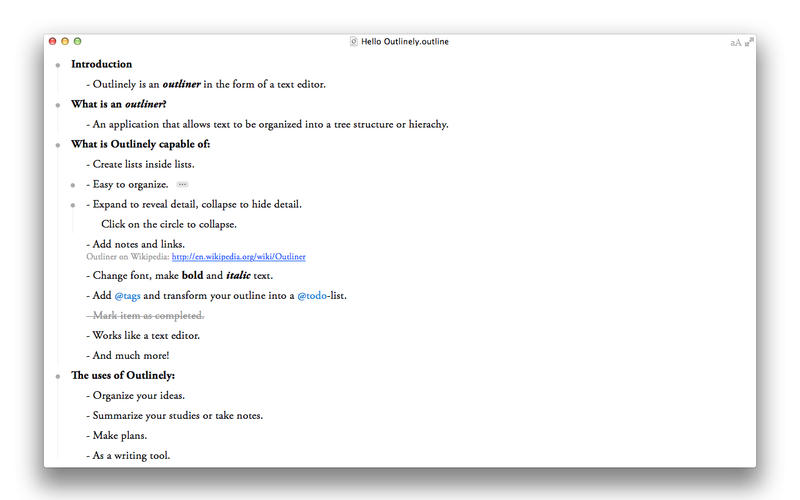Click 'Works like a text editor.' line
This screenshot has width=800, height=500.
pos(143,336)
